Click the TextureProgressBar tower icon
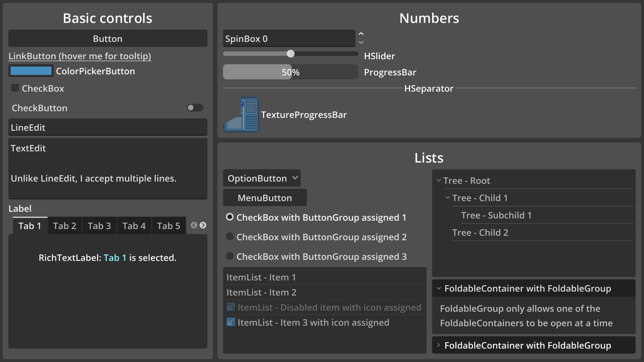644x362 pixels. click(x=241, y=114)
